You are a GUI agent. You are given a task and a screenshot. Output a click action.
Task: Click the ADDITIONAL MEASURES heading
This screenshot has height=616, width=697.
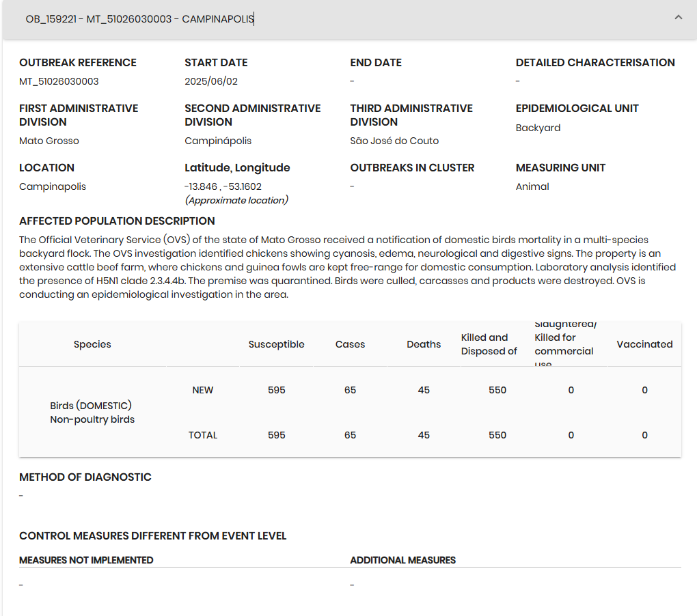point(402,560)
